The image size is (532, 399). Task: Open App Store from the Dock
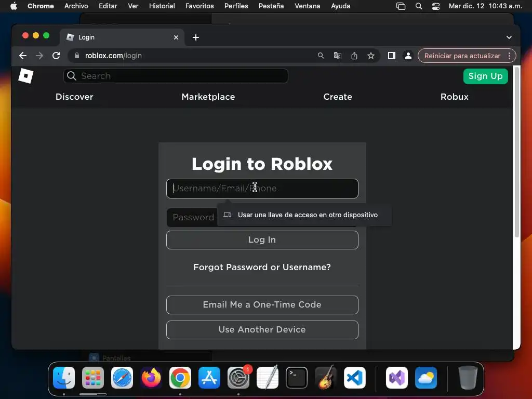(209, 378)
